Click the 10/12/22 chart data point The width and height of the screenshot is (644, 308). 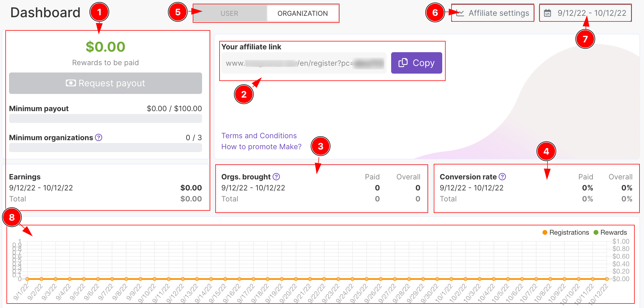click(x=607, y=279)
